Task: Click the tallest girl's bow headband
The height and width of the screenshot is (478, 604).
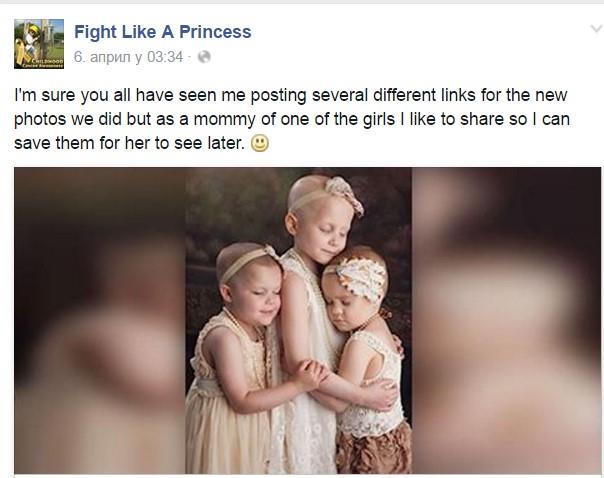Action: [x=343, y=193]
